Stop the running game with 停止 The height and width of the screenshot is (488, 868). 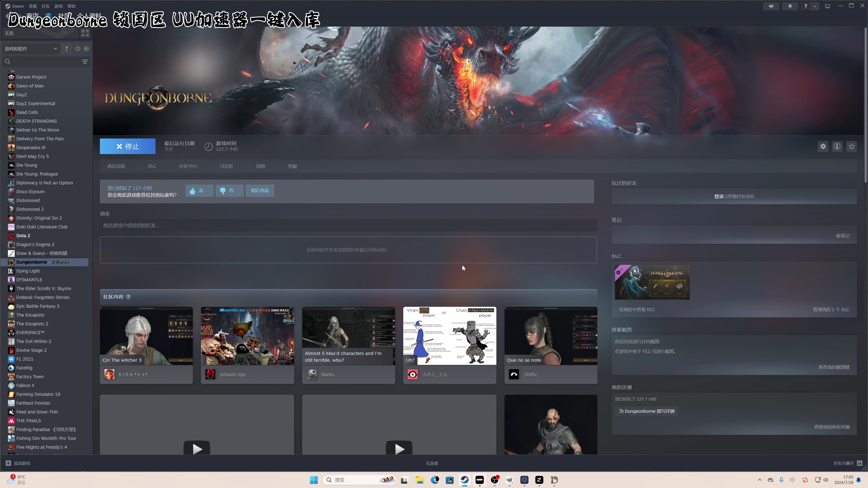[x=127, y=146]
